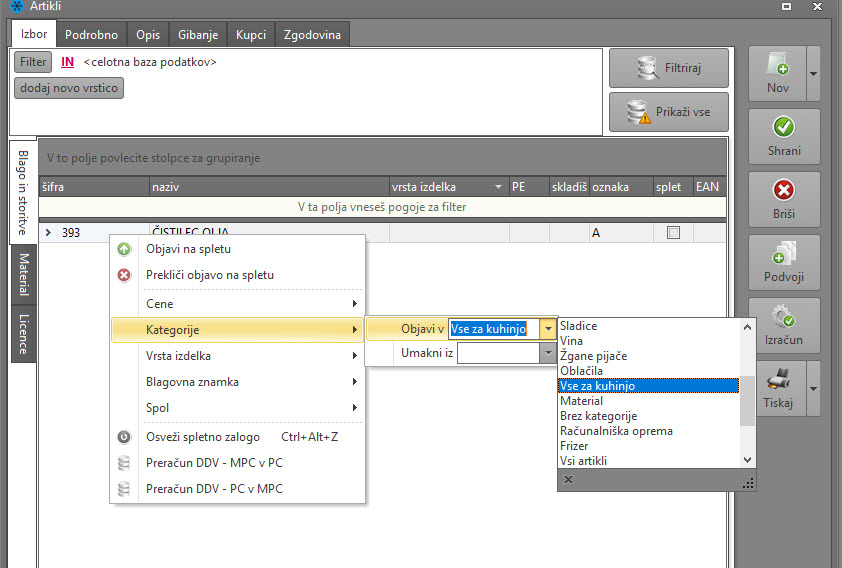Click the Filter button
Screen dimensions: 842x568
pyautogui.click(x=33, y=62)
